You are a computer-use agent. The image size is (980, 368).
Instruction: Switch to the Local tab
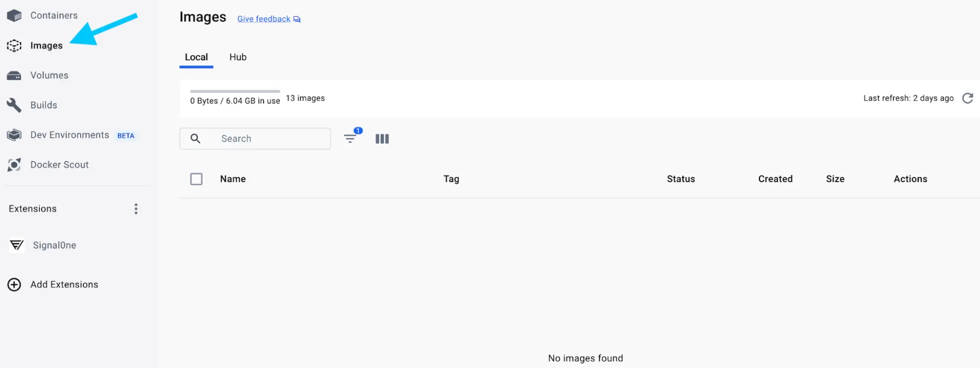196,57
